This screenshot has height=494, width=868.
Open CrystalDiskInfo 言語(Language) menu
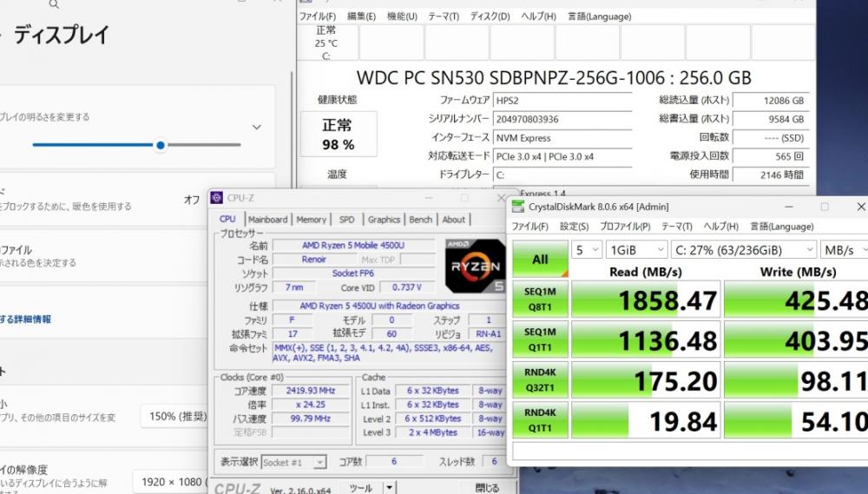tap(600, 16)
